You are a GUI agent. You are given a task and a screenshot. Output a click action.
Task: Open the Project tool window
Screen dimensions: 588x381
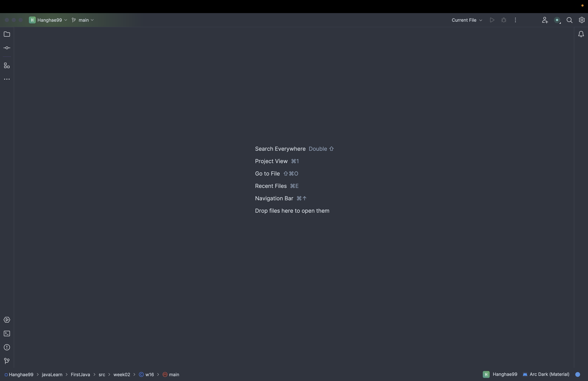coord(7,34)
